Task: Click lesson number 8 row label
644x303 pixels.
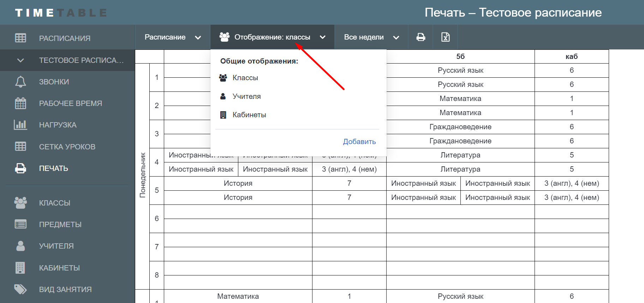Action: [157, 275]
